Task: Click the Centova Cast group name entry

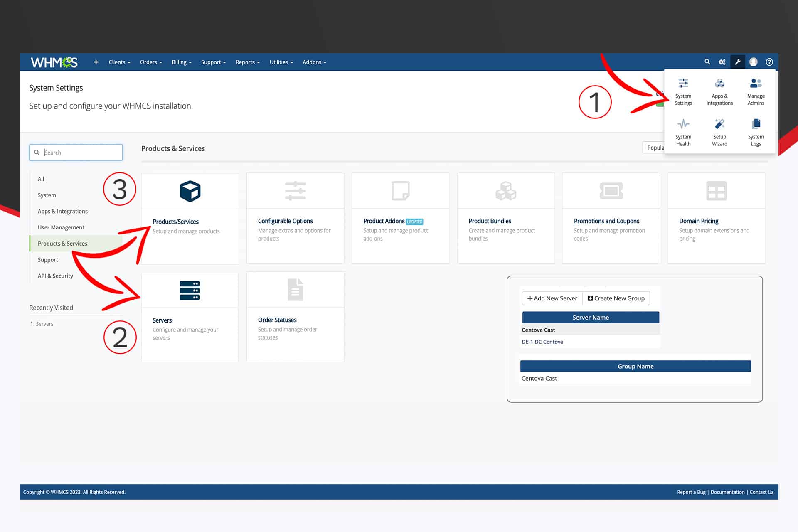Action: click(539, 378)
